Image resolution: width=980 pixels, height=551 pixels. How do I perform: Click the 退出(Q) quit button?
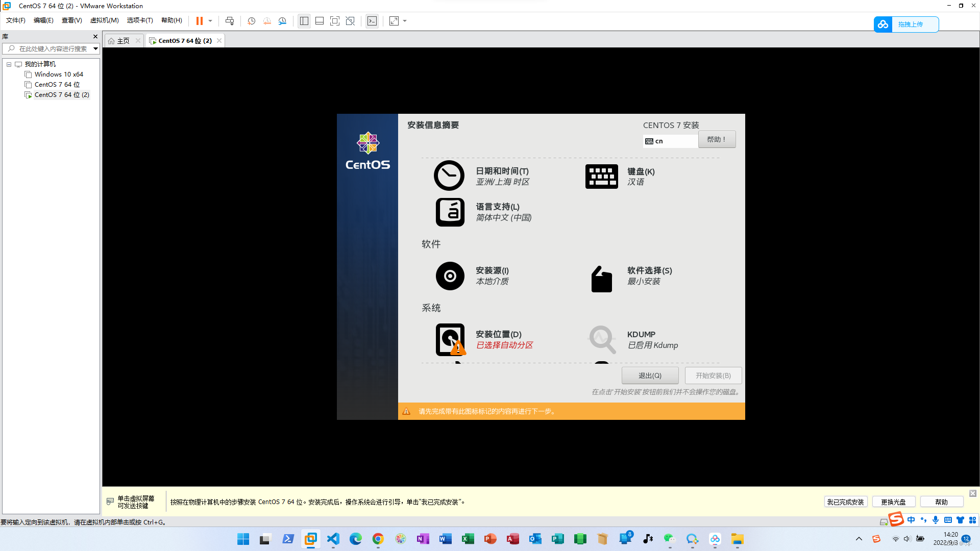pos(650,375)
